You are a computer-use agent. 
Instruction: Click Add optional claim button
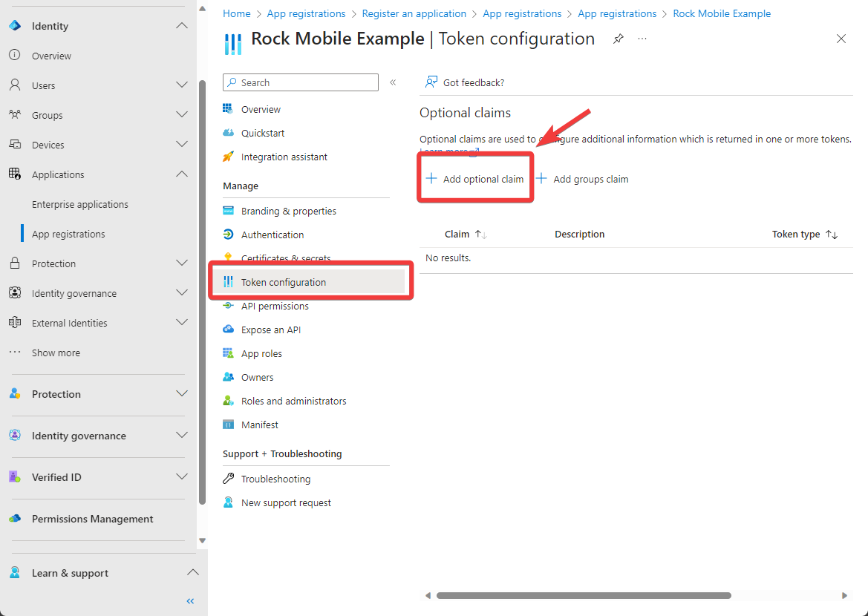point(475,179)
